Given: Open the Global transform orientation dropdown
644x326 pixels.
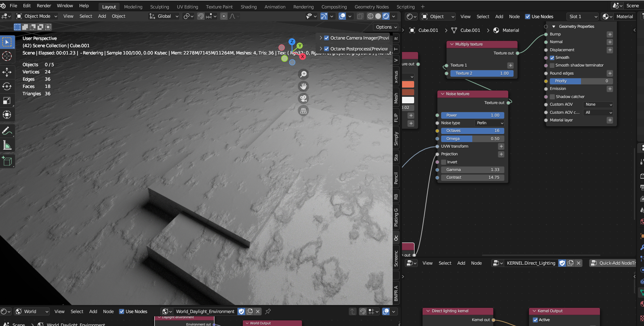Looking at the screenshot, I should pos(164,16).
